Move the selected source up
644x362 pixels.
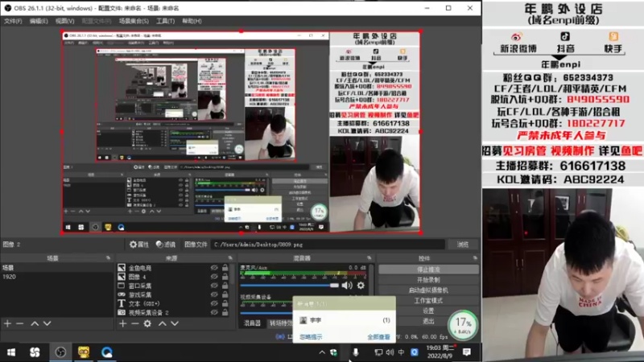pyautogui.click(x=163, y=323)
